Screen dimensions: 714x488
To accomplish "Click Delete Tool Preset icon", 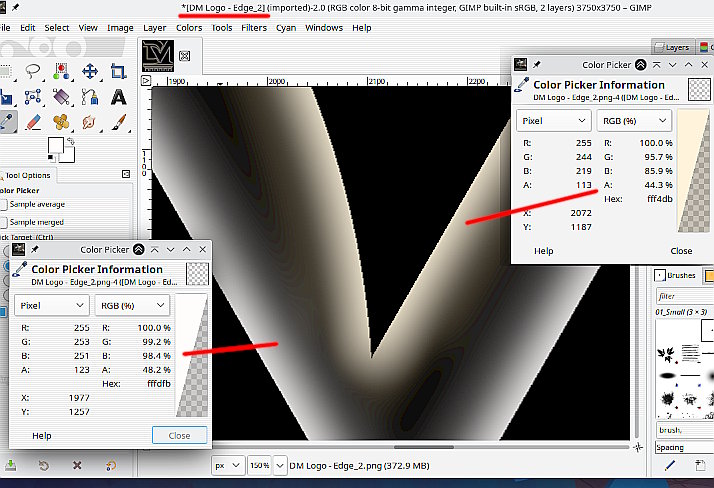I will point(77,465).
